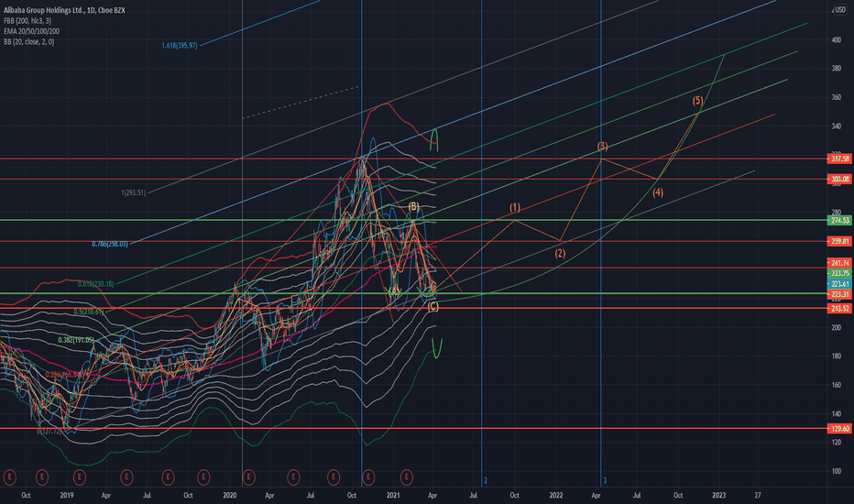Click the 180 price scale label
This screenshot has height=504, width=854.
[x=836, y=356]
